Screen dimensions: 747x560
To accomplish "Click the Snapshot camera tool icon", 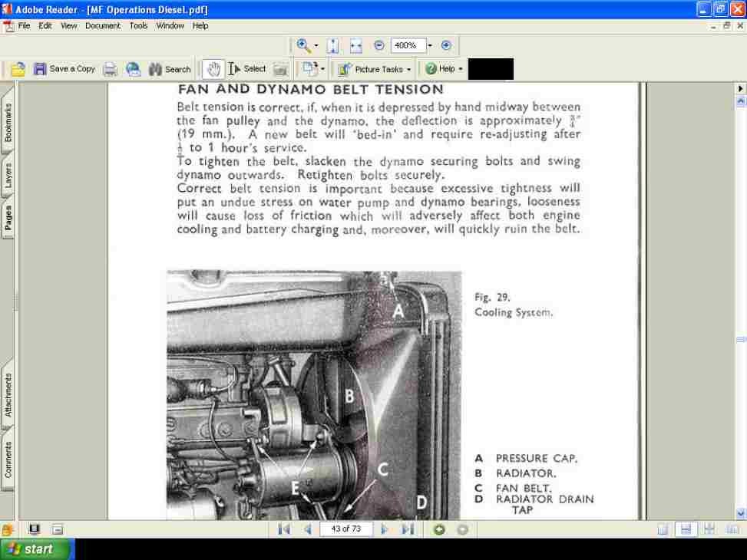I will click(x=280, y=70).
